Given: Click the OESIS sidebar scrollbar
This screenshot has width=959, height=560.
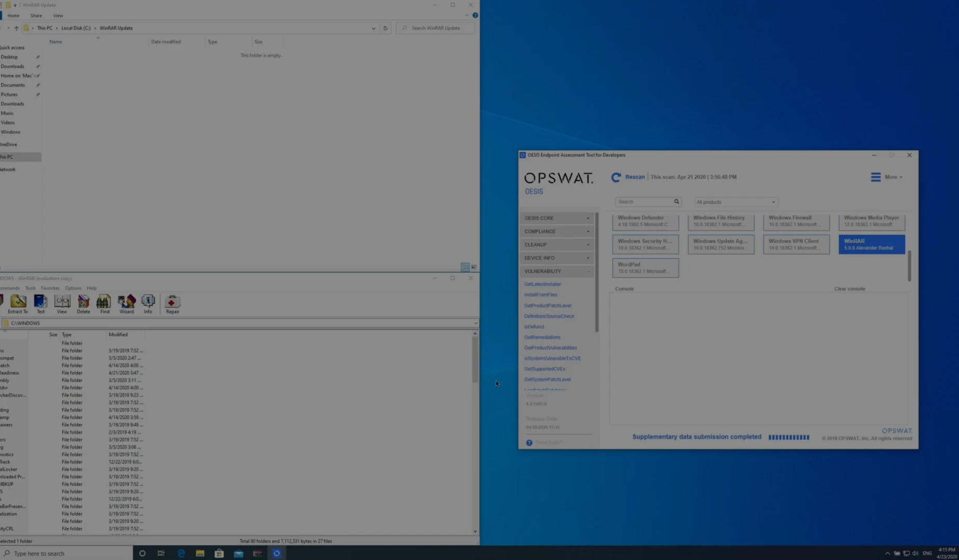Looking at the screenshot, I should 597,272.
